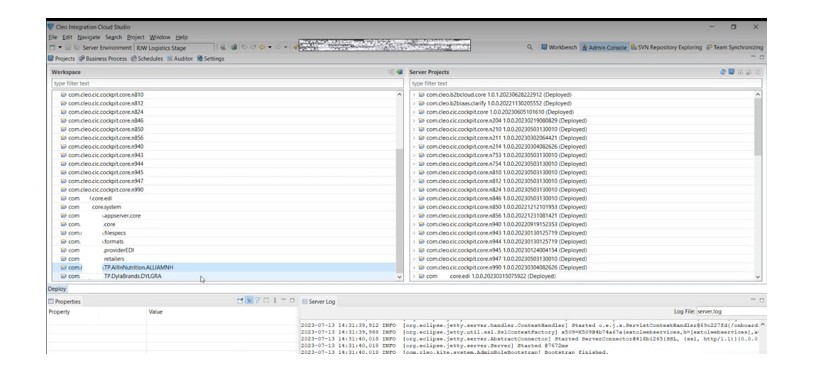
Task: Select the Properties view tab
Action: tap(65, 301)
